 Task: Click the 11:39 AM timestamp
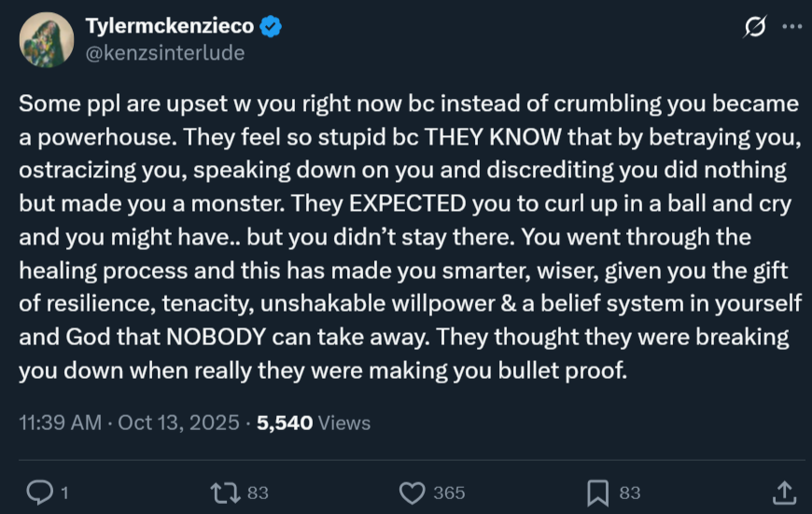point(60,423)
